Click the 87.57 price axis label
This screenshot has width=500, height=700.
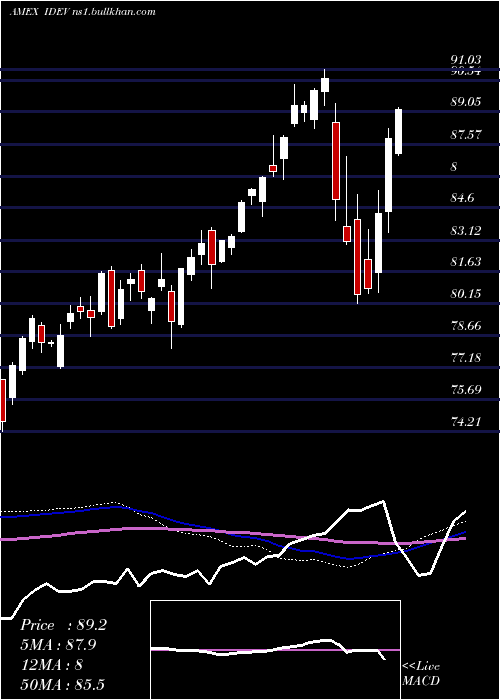coord(465,134)
